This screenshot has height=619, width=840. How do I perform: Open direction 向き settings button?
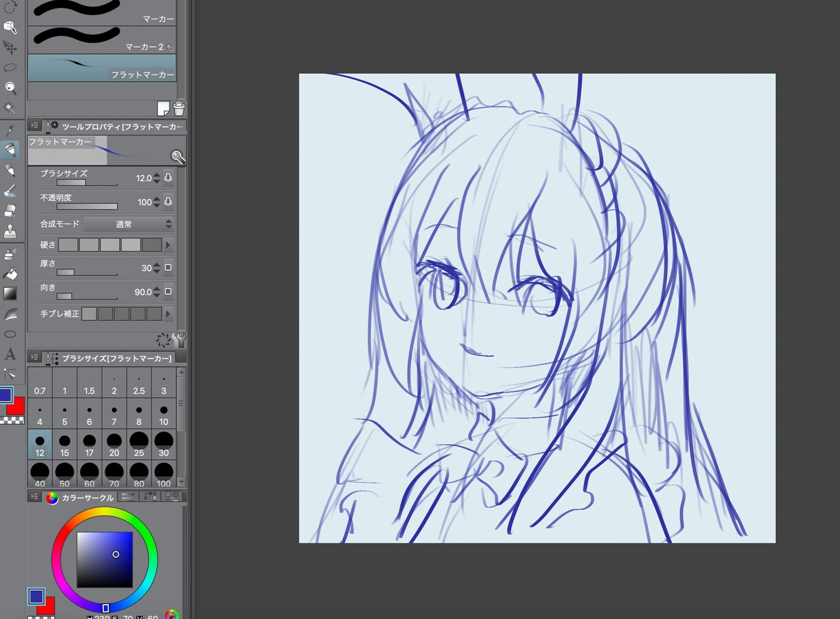168,292
